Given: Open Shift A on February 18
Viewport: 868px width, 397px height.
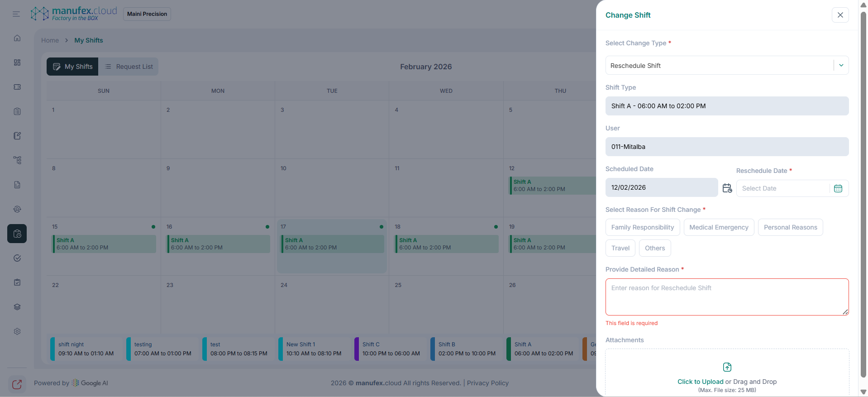Looking at the screenshot, I should pos(447,244).
